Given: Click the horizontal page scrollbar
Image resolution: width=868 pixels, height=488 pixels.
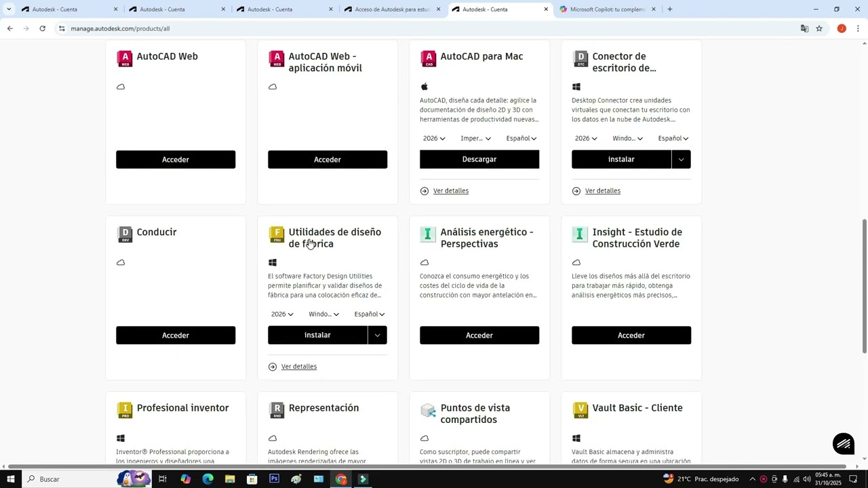Looking at the screenshot, I should click(x=429, y=467).
